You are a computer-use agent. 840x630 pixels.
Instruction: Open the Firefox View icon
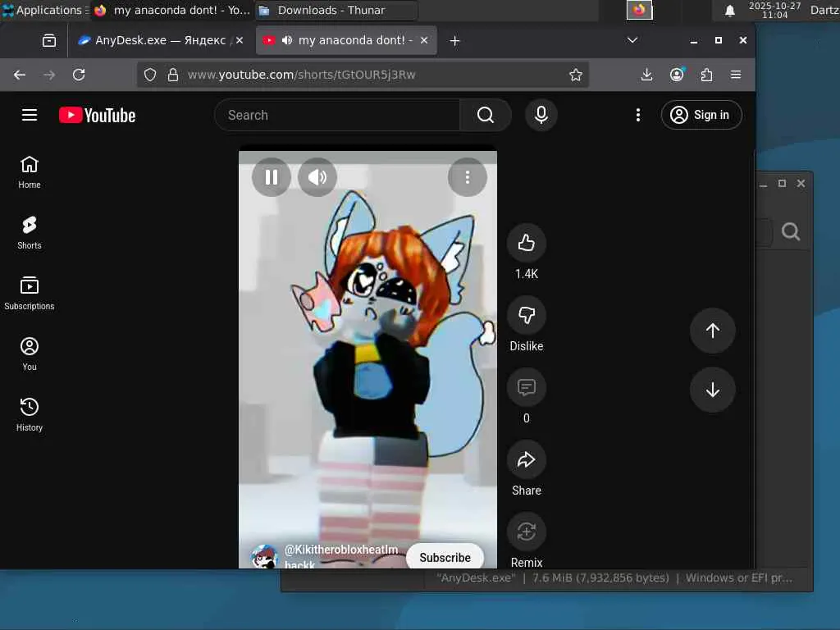point(49,41)
